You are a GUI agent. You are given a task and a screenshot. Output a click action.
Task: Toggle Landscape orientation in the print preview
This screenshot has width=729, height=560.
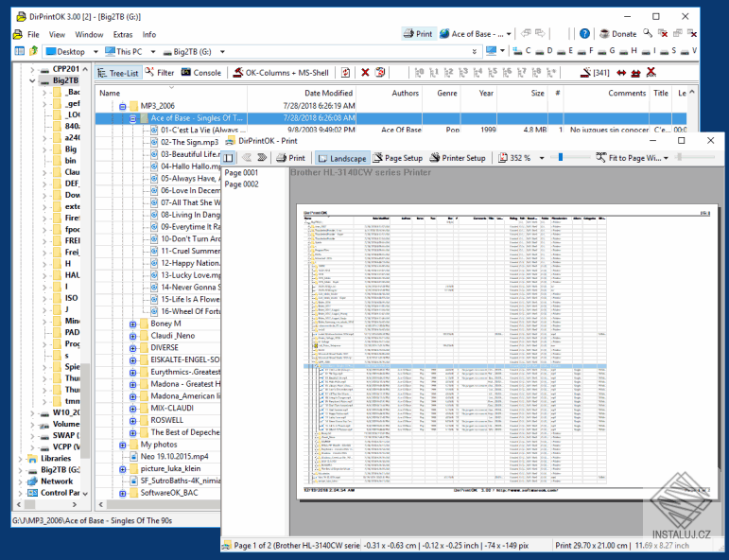coord(341,158)
